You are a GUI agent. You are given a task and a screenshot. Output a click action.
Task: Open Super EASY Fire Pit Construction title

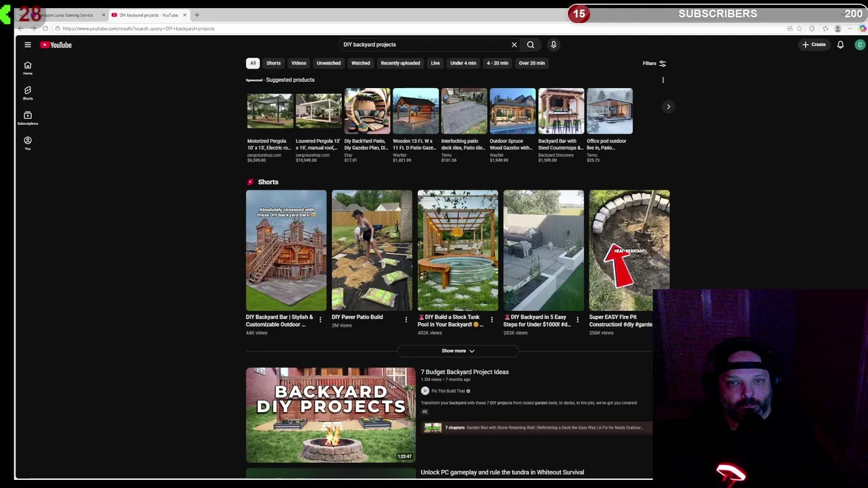(x=620, y=321)
